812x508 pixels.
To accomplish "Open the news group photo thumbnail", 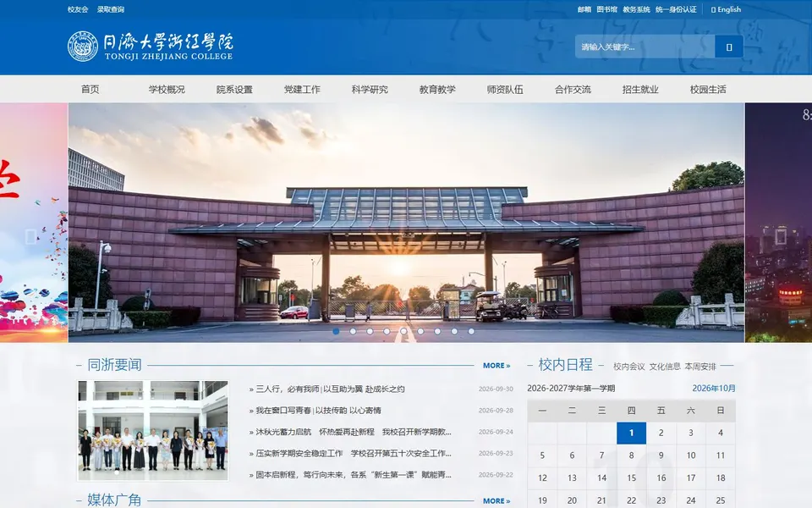I will pos(153,431).
